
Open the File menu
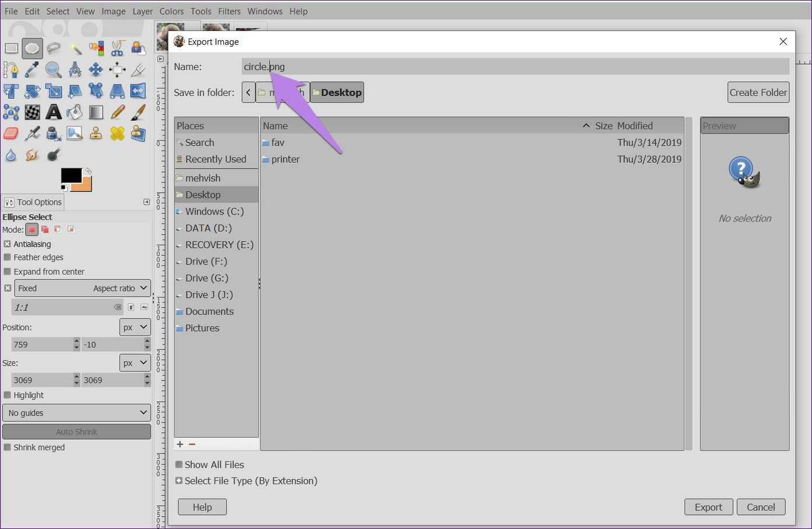(11, 11)
